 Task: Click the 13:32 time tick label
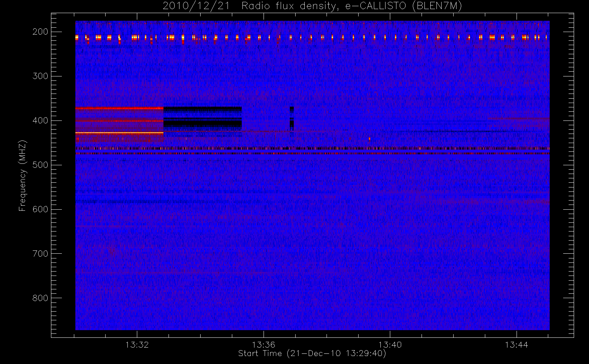pos(137,345)
